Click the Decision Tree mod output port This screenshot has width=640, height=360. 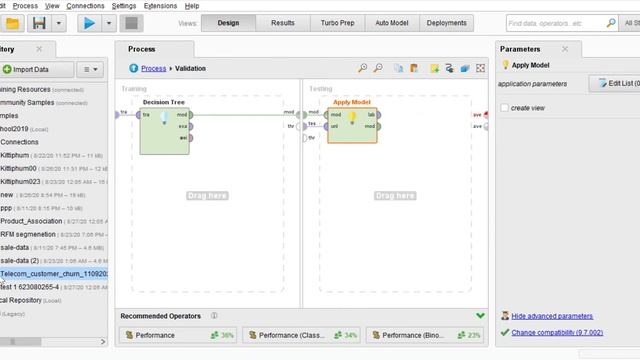click(x=191, y=115)
